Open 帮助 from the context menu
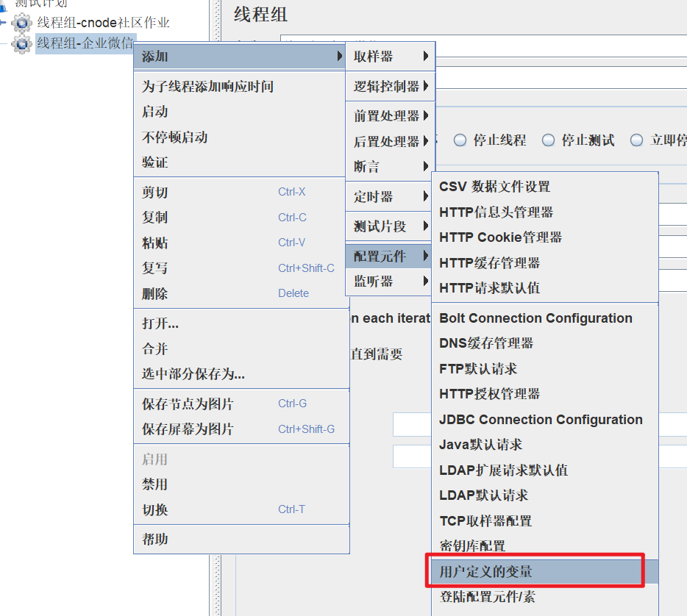The image size is (687, 616). click(x=241, y=539)
